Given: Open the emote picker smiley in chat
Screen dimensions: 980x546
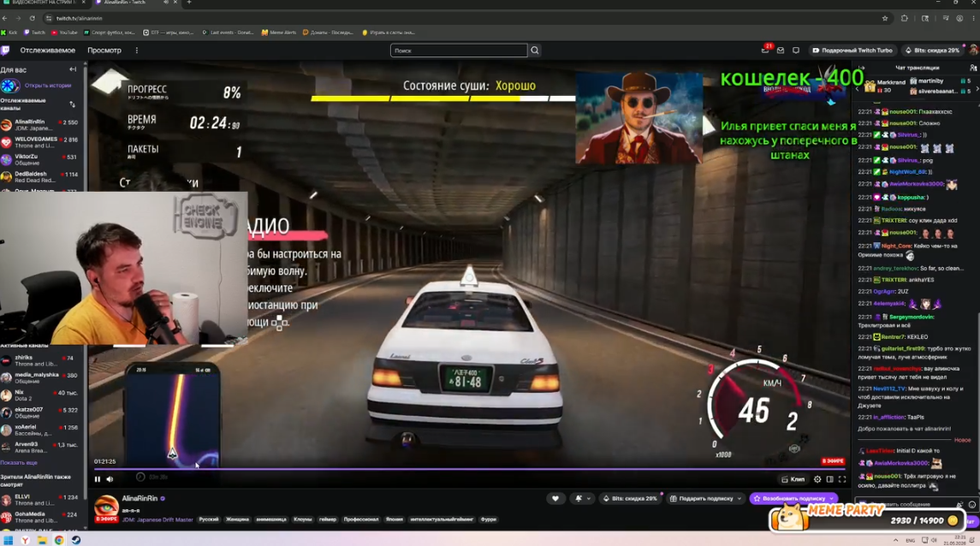Looking at the screenshot, I should (972, 505).
